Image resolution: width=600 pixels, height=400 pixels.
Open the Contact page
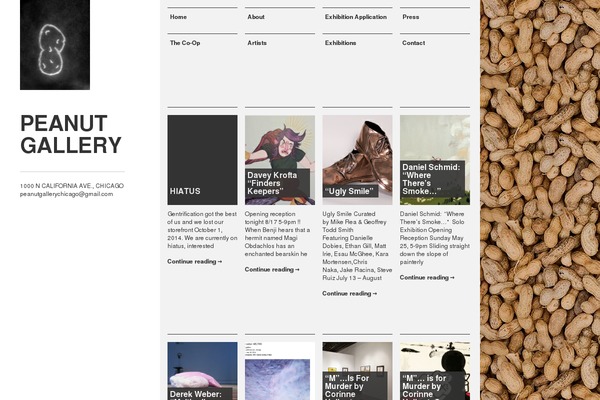[413, 43]
